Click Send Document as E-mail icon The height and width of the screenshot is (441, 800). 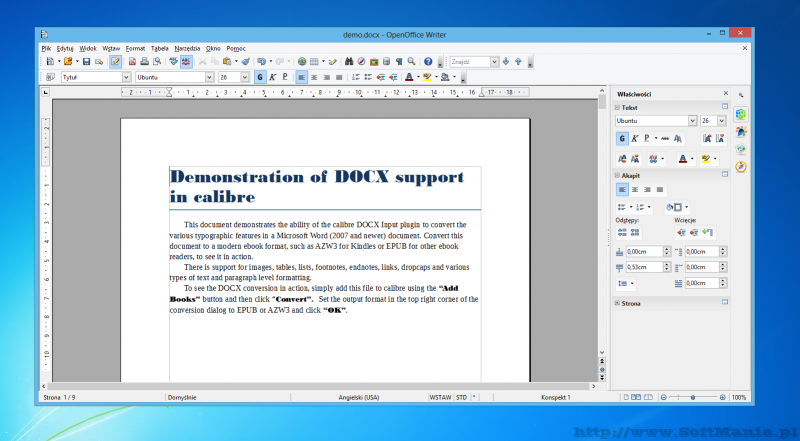99,62
